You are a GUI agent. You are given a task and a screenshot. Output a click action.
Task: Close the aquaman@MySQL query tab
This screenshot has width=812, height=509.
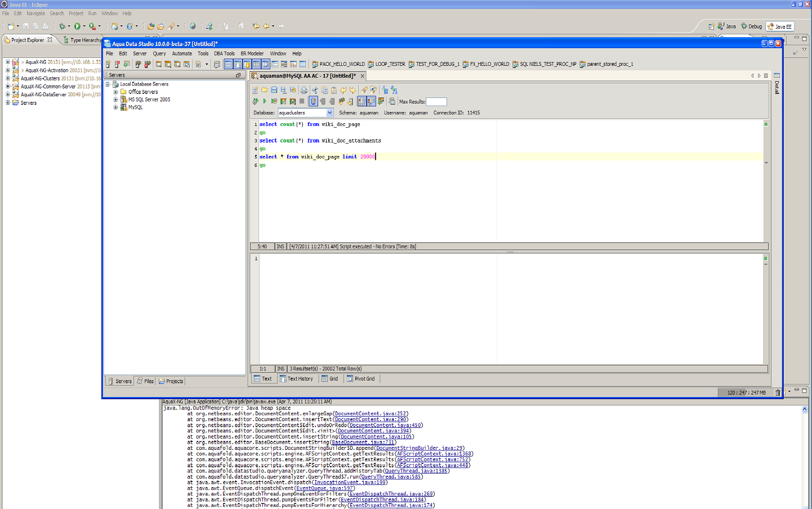click(x=363, y=76)
